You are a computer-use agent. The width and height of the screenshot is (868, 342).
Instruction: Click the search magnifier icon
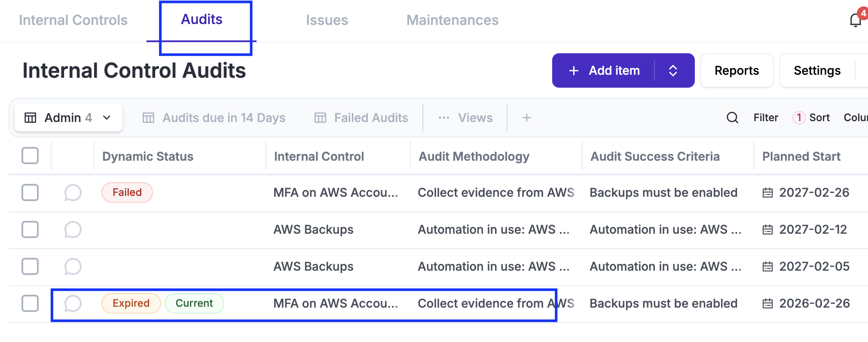(x=732, y=118)
